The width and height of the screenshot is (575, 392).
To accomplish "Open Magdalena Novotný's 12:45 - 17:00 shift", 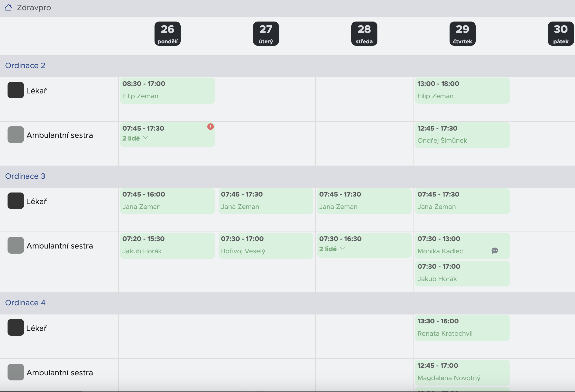I will click(x=462, y=372).
